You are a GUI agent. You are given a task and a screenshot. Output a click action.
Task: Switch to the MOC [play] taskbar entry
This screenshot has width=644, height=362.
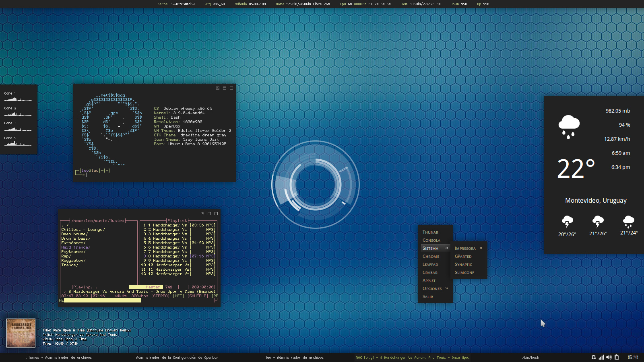pos(413,357)
